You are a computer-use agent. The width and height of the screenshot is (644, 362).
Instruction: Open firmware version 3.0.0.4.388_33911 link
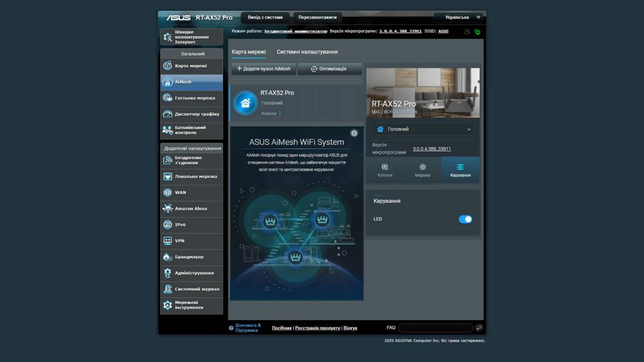tap(431, 148)
